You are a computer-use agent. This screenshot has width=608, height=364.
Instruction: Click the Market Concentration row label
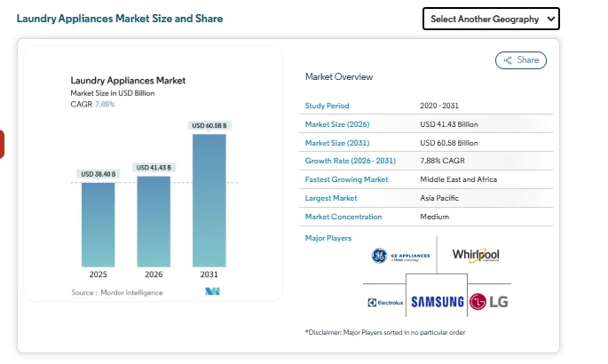tap(343, 217)
